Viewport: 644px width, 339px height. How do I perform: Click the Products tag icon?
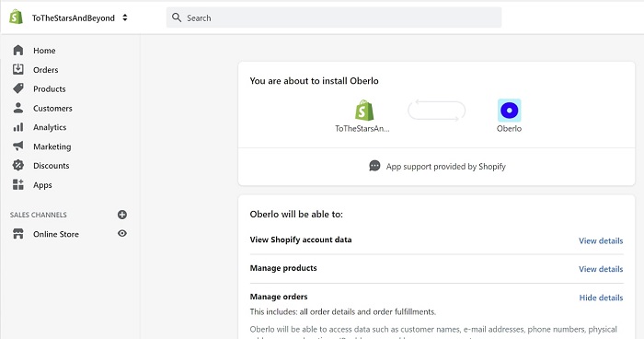pos(18,88)
